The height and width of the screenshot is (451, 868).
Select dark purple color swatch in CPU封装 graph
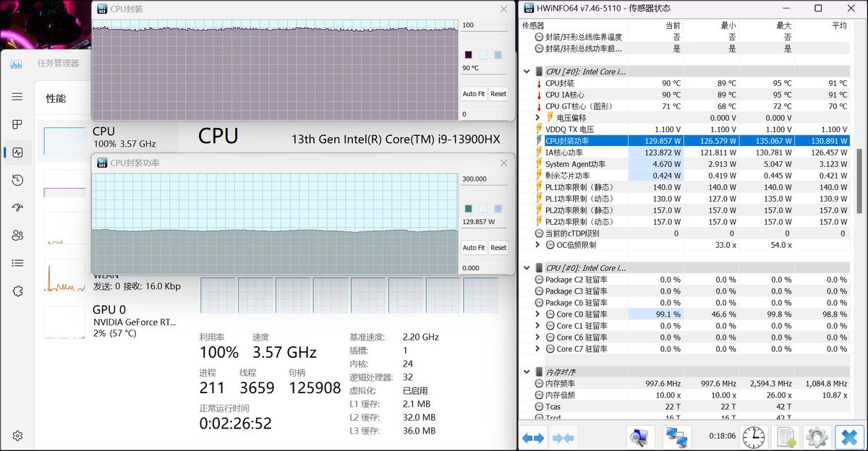pos(468,55)
